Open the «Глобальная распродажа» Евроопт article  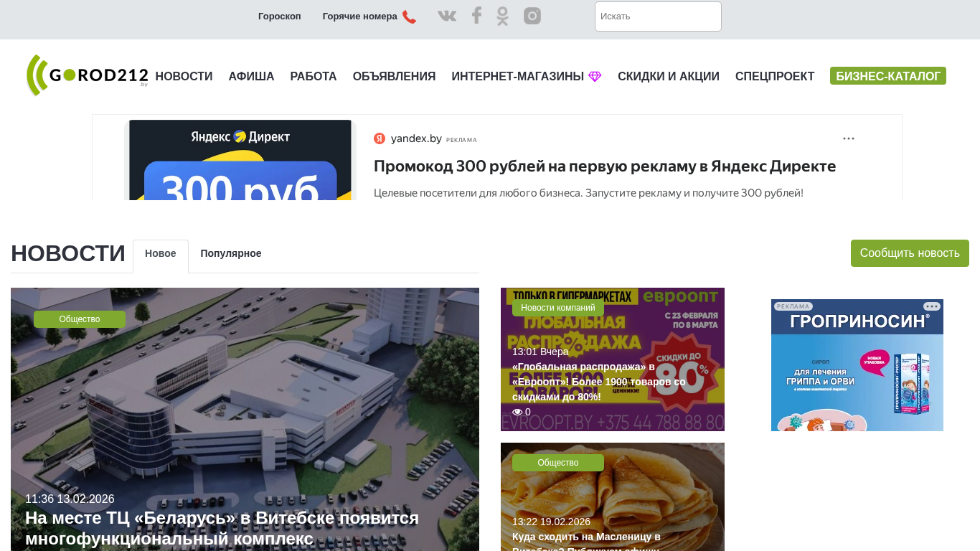(x=598, y=382)
